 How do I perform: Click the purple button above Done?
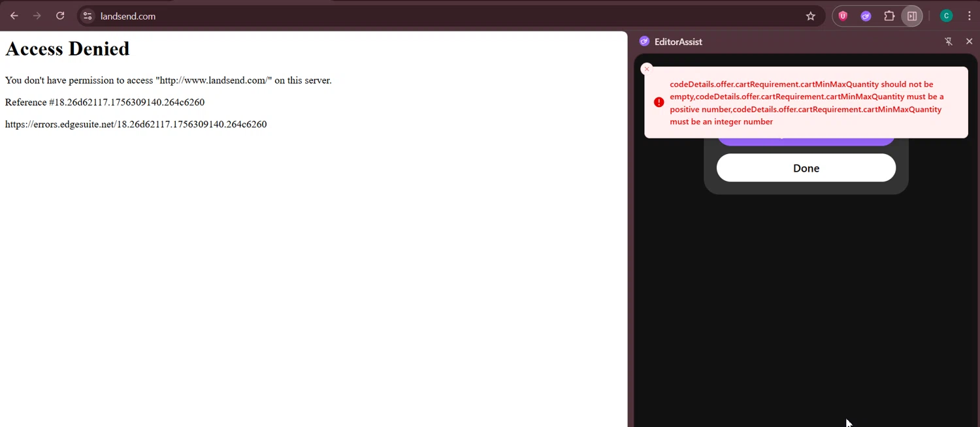pos(806,142)
